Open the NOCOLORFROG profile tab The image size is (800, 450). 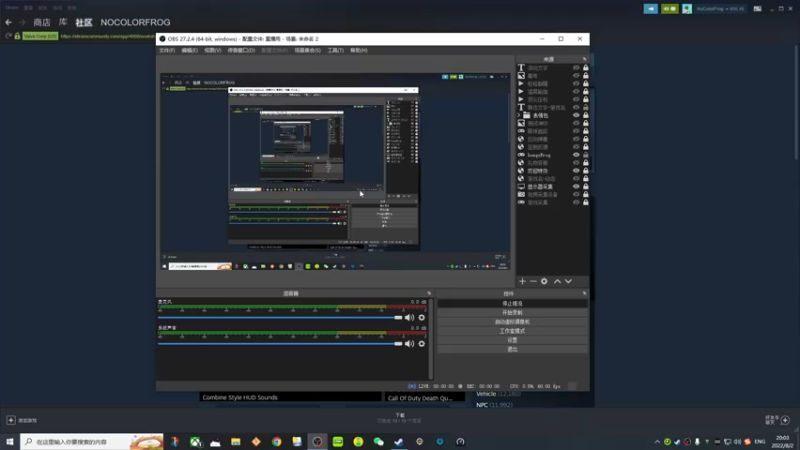135,22
